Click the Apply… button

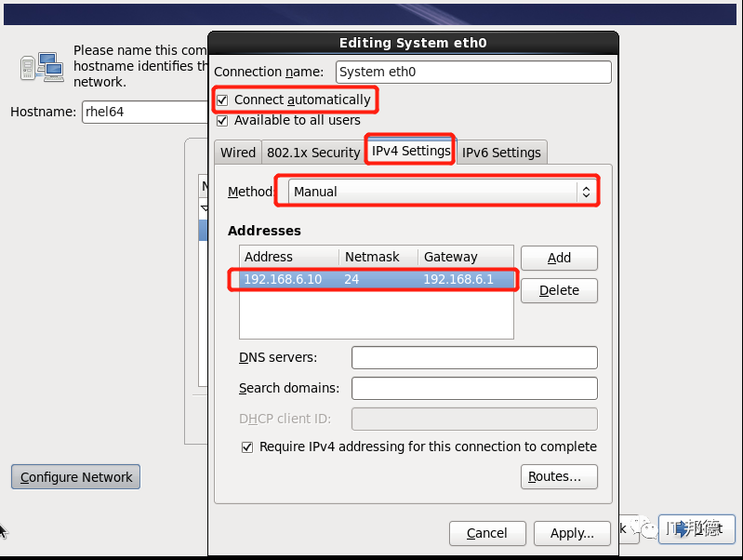click(x=572, y=533)
